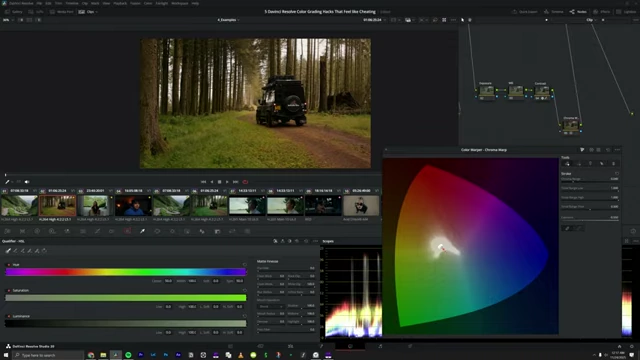Open the Clips filter dropdown arrow
This screenshot has height=360, width=640.
point(96,12)
